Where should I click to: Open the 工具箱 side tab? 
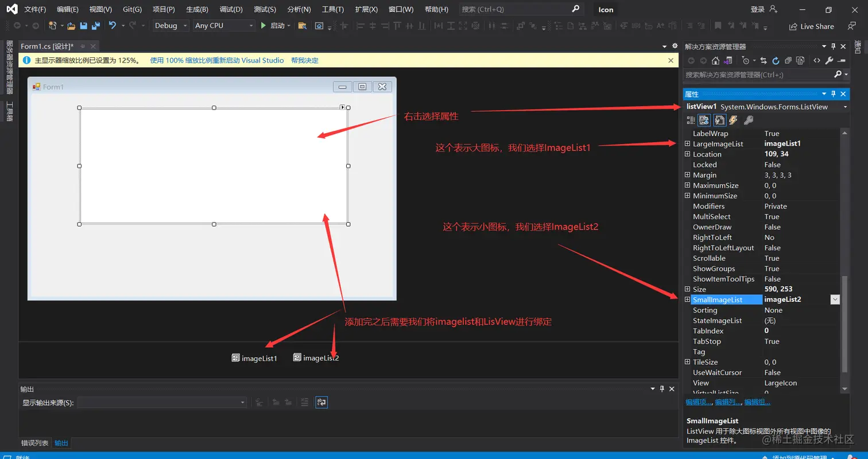coord(9,111)
